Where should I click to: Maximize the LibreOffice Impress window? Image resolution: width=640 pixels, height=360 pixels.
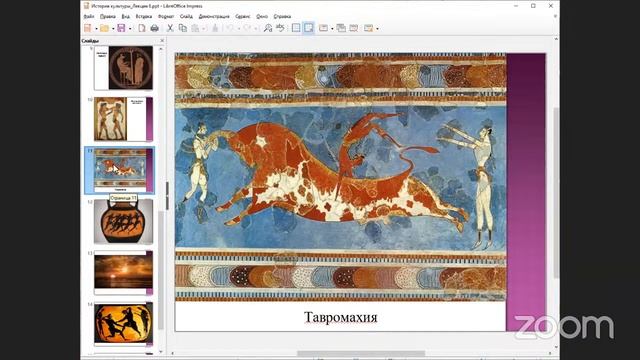pyautogui.click(x=533, y=6)
